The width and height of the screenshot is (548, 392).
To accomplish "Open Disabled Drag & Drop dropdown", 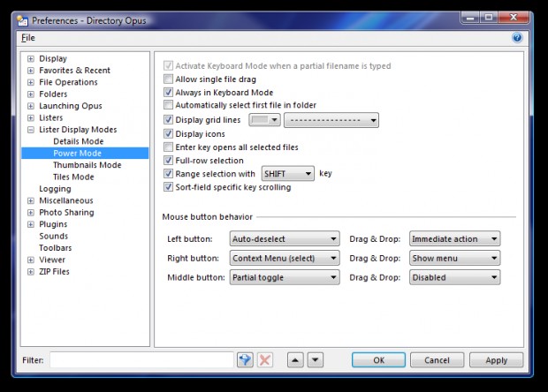I will [x=454, y=277].
